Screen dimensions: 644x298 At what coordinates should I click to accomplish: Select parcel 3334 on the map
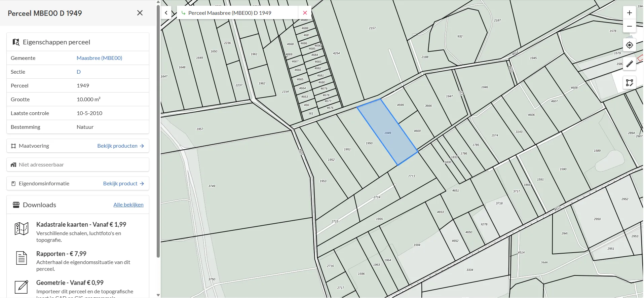[x=470, y=270]
